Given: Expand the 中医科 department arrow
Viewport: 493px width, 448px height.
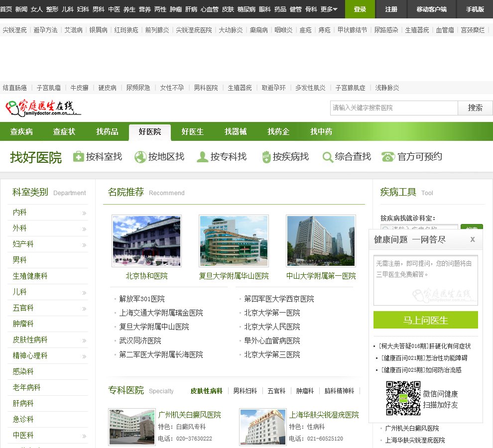Looking at the screenshot, I should click(x=84, y=436).
